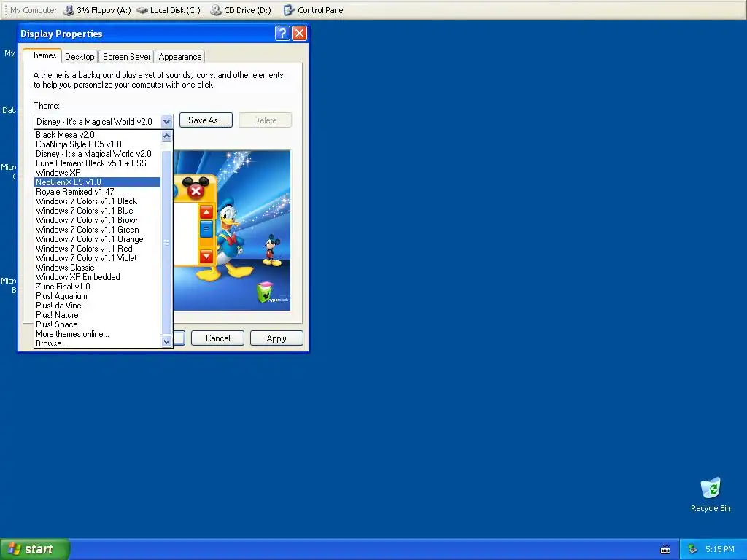Open the Start menu
The image size is (747, 560).
[35, 549]
